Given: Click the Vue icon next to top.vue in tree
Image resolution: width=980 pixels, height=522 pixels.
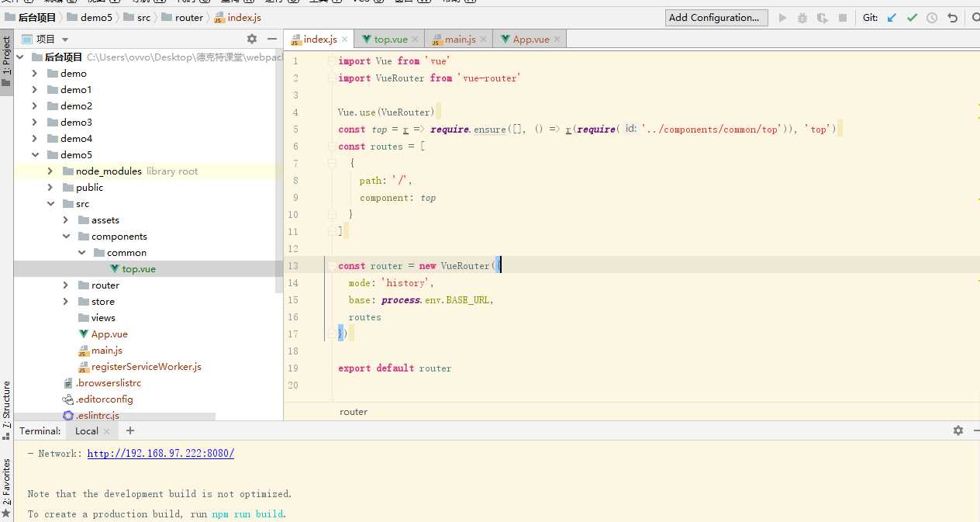Looking at the screenshot, I should (x=115, y=269).
